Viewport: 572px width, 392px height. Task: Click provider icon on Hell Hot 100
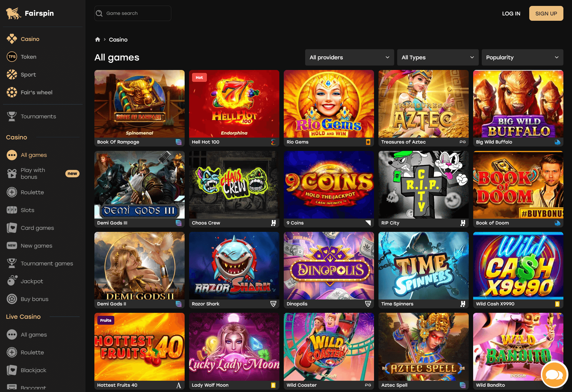pos(273,142)
